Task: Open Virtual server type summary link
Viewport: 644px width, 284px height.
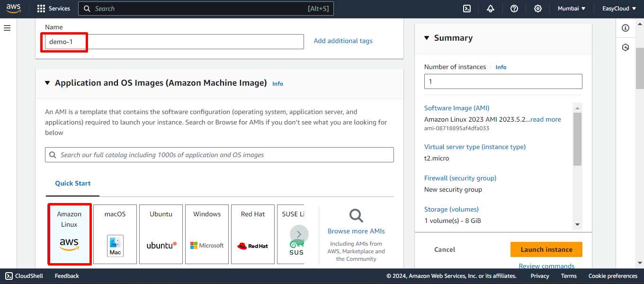Action: [475, 147]
